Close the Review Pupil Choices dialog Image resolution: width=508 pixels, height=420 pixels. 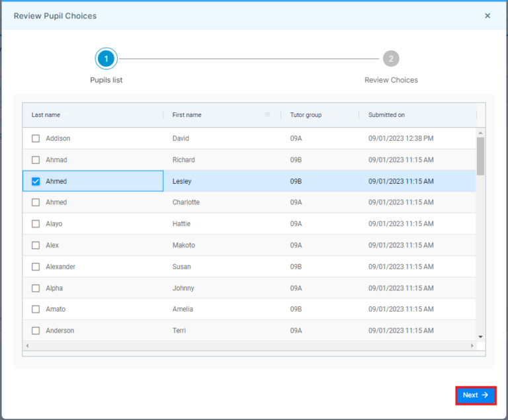pyautogui.click(x=487, y=16)
